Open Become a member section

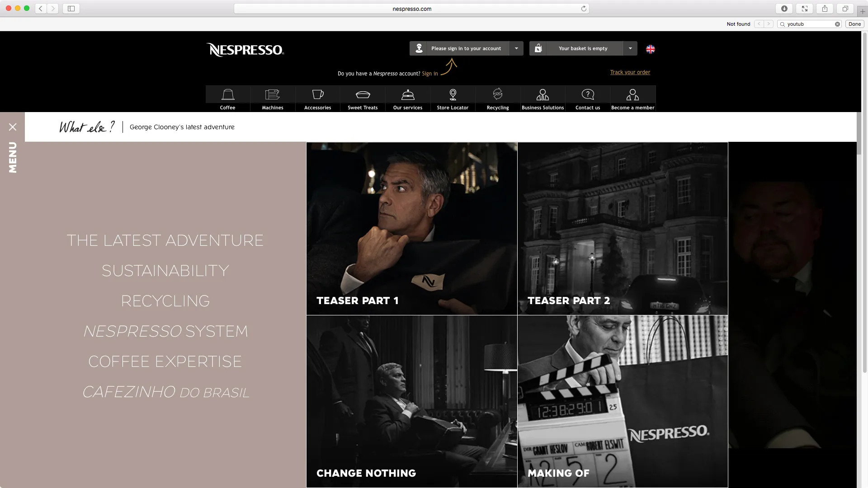(633, 99)
